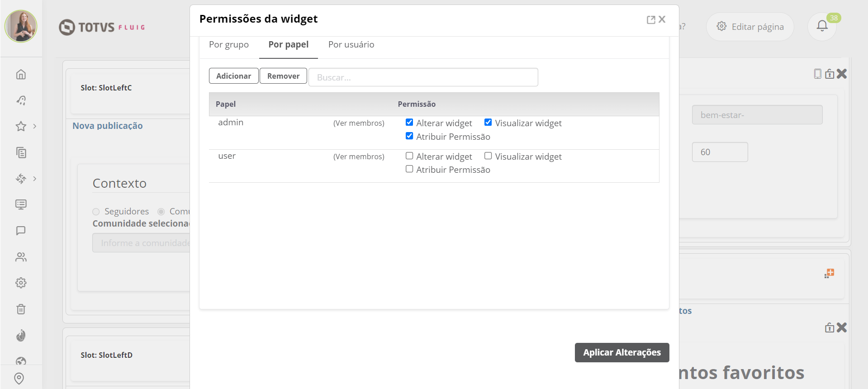868x389 pixels.
Task: Open the Nova publicação link
Action: (108, 126)
